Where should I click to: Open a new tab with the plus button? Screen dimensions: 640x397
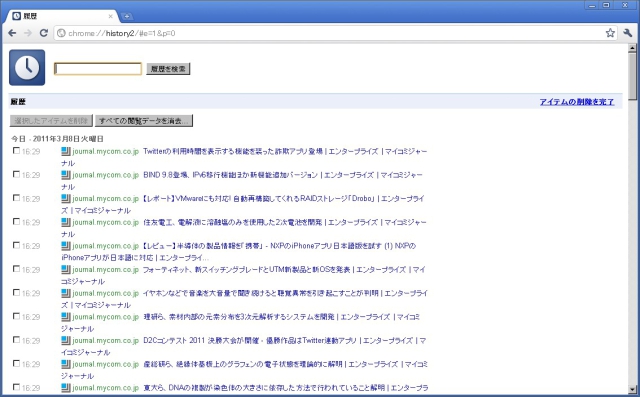pyautogui.click(x=127, y=16)
